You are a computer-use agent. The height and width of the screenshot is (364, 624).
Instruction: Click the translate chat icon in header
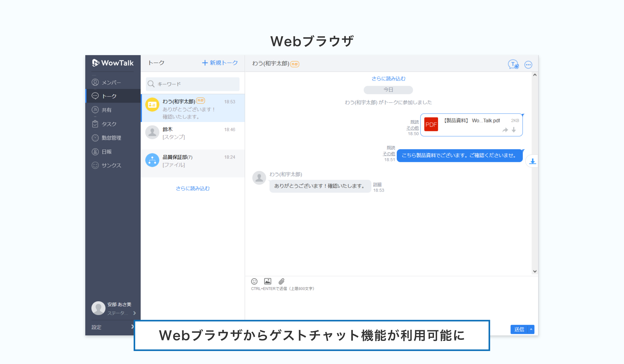(x=513, y=64)
